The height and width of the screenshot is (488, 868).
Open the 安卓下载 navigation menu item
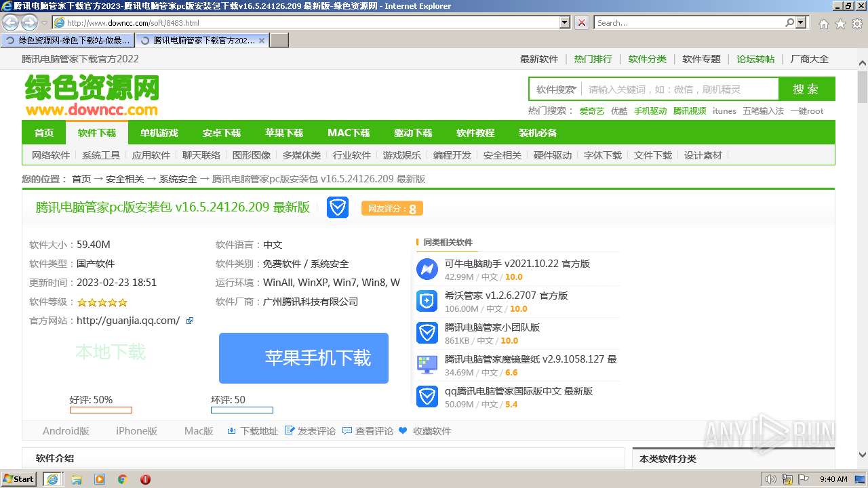coord(222,133)
